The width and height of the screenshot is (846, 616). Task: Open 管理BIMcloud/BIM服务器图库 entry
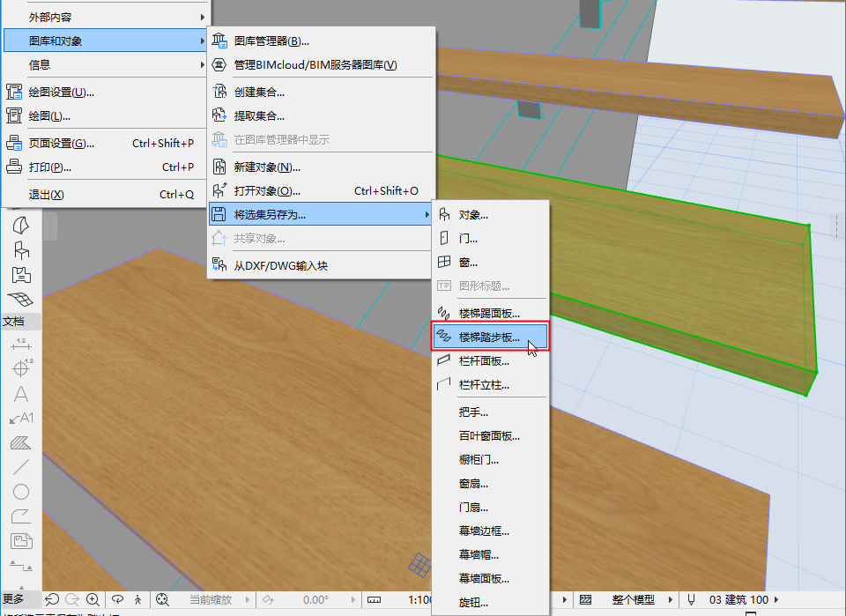(321, 64)
